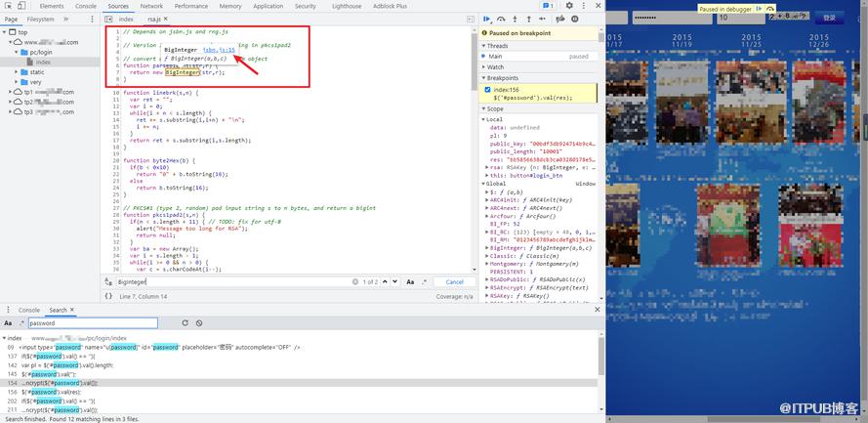868x423 pixels.
Task: Activate the inspect element picker icon
Action: click(9, 6)
